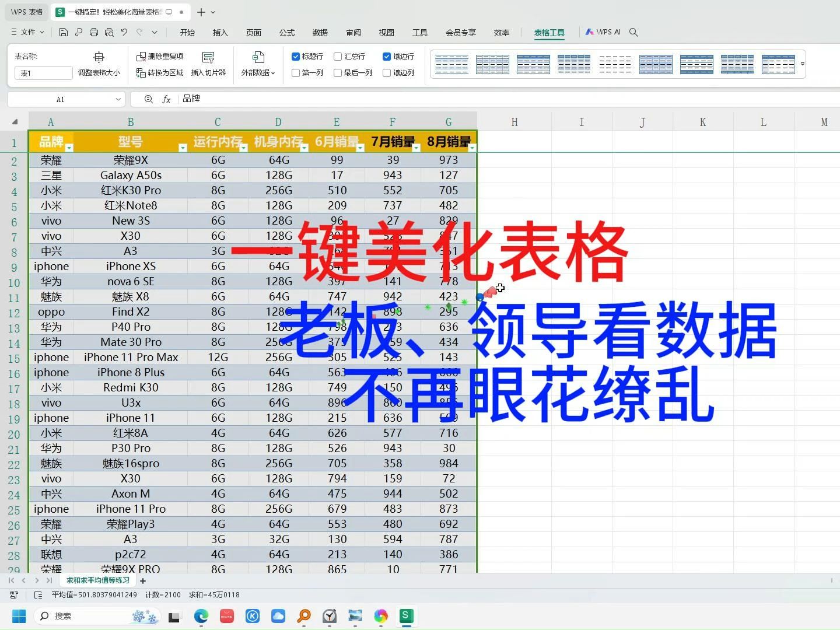
Task: Select the column H header
Action: click(514, 122)
